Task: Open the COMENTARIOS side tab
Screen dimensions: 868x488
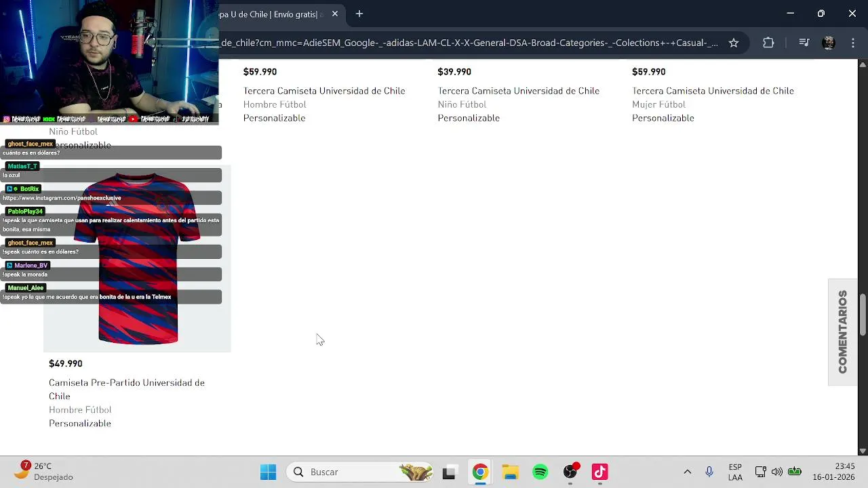Action: (843, 332)
